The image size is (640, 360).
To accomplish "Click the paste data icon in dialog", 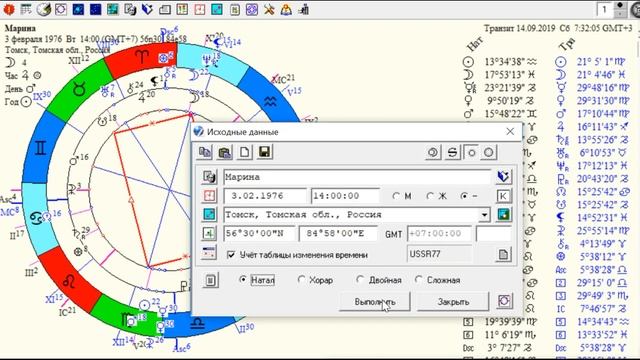I will pyautogui.click(x=224, y=152).
